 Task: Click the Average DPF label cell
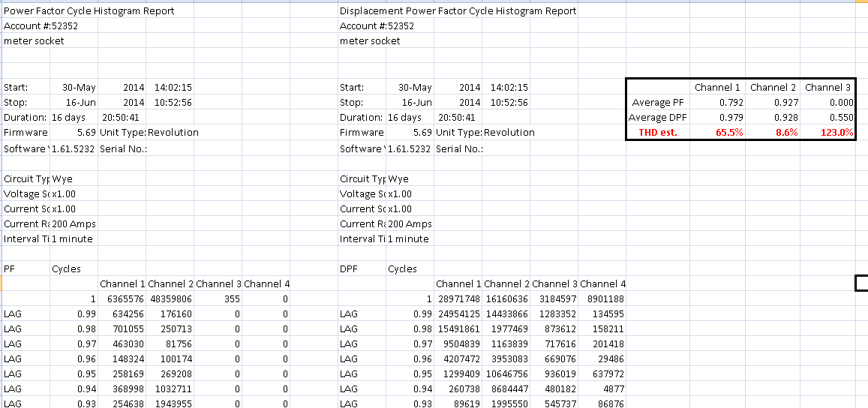[x=658, y=118]
